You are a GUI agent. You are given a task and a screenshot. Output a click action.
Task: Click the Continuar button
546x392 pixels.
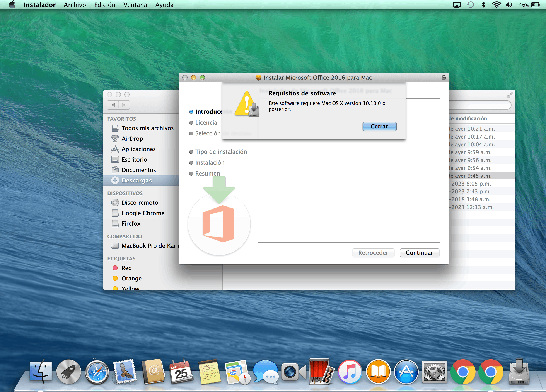(419, 253)
